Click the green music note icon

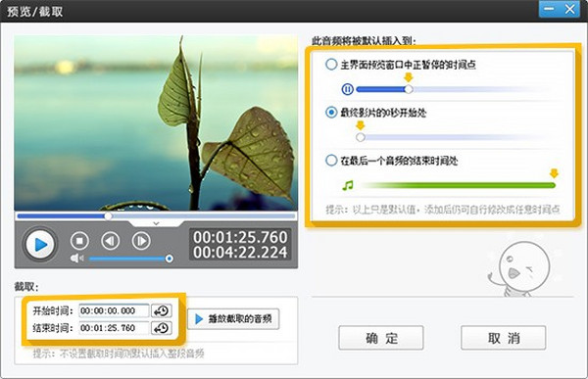pos(348,185)
